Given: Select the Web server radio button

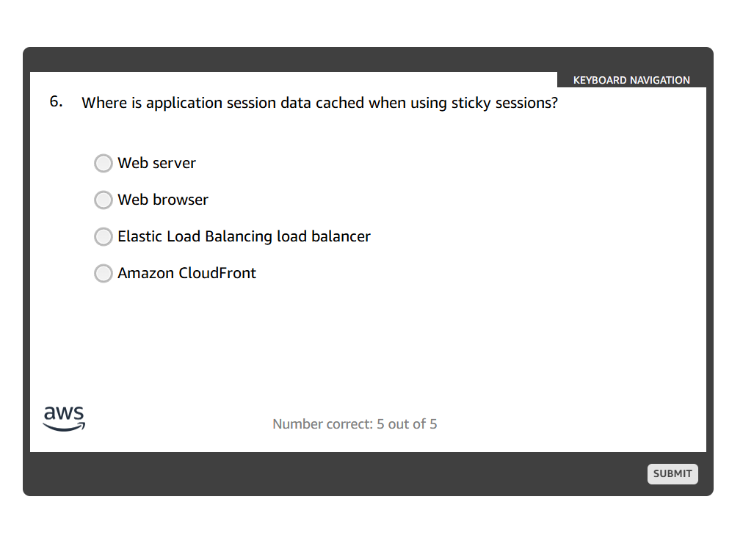Looking at the screenshot, I should click(104, 163).
